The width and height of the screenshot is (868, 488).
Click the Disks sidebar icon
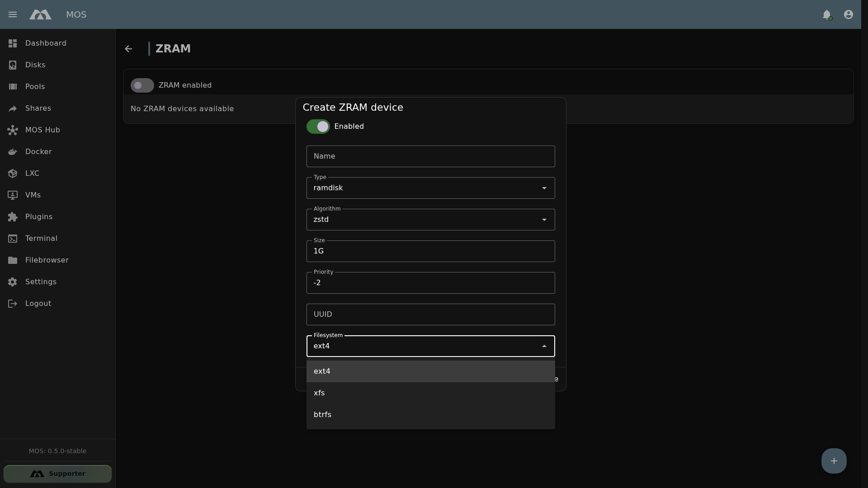[13, 65]
